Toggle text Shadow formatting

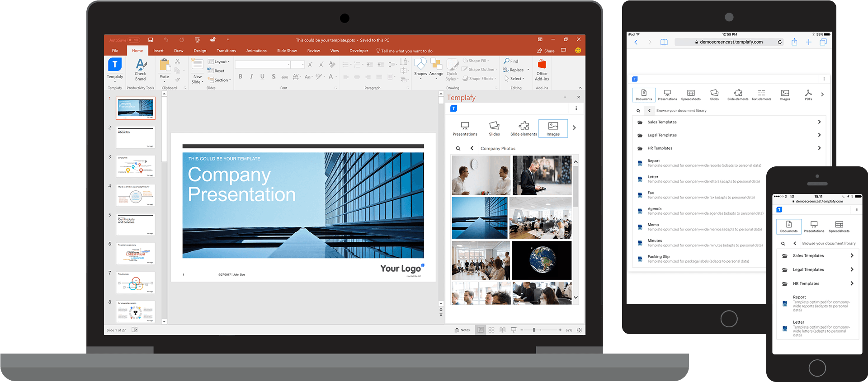(x=274, y=76)
